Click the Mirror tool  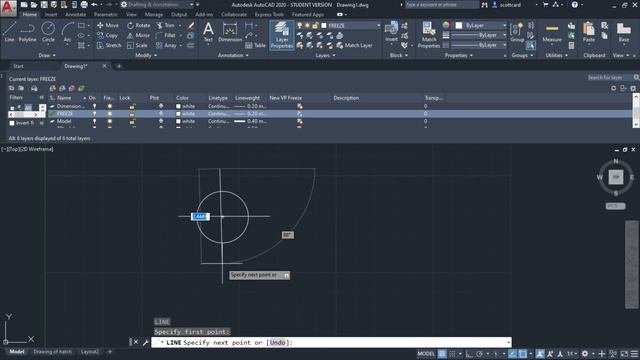pos(138,36)
